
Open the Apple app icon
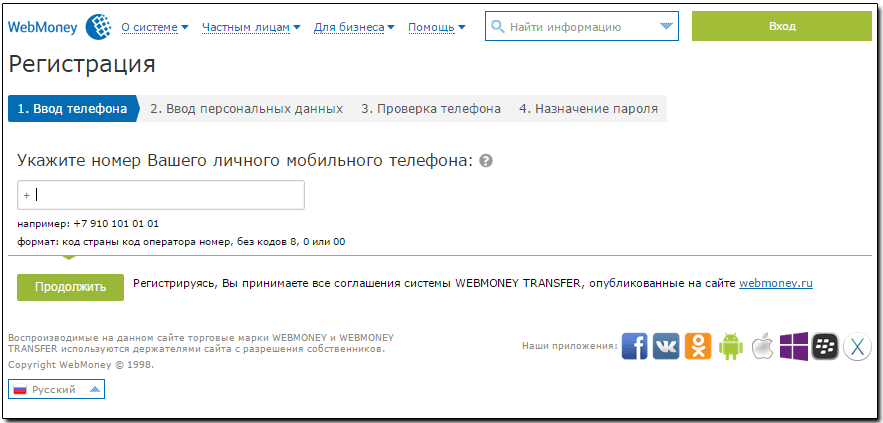[762, 346]
